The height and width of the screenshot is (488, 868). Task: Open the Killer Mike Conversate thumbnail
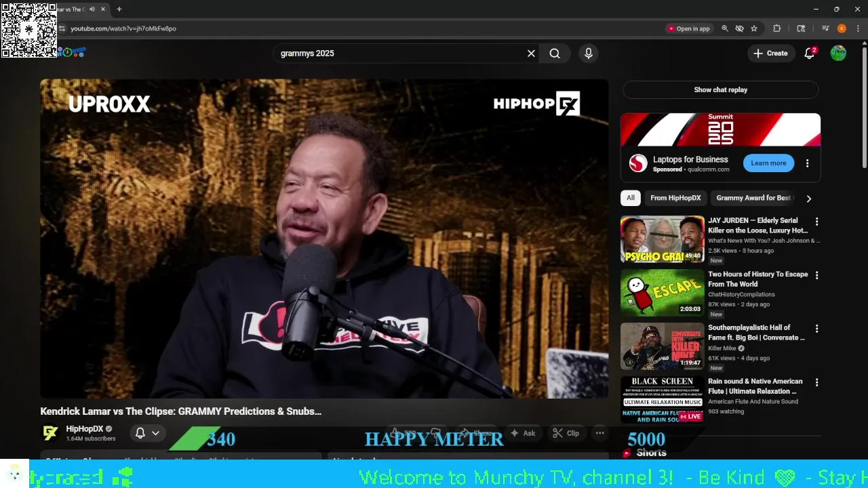tap(662, 346)
